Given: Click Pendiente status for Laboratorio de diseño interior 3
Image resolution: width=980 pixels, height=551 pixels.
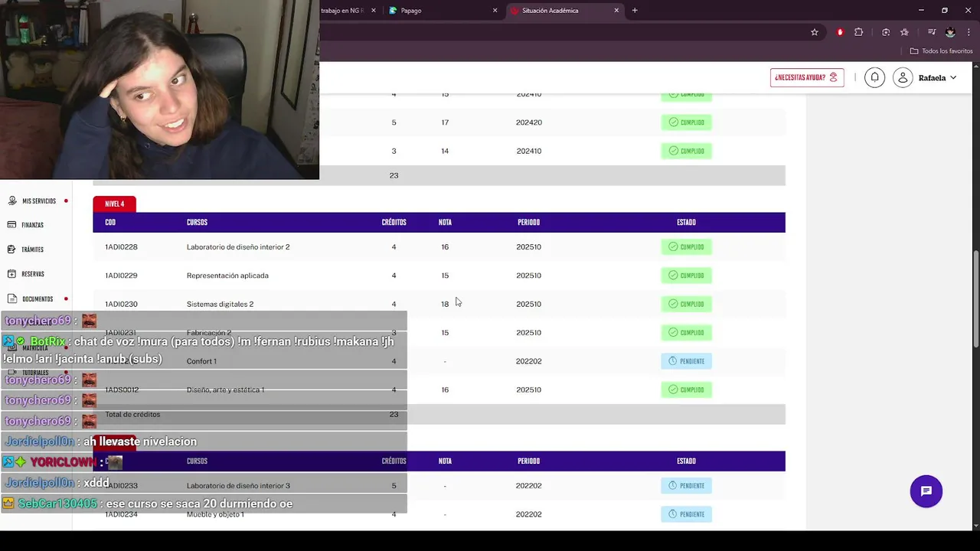Looking at the screenshot, I should (686, 486).
